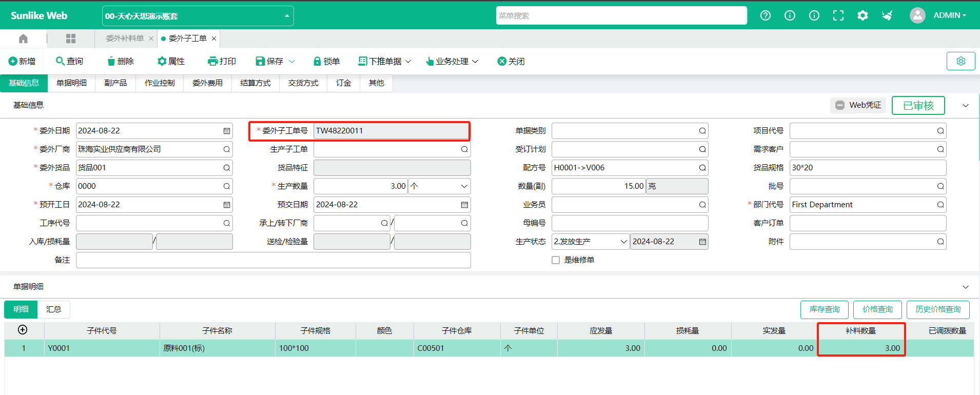Click the 锁单 lock order button
This screenshot has width=980, height=395.
click(x=326, y=61)
